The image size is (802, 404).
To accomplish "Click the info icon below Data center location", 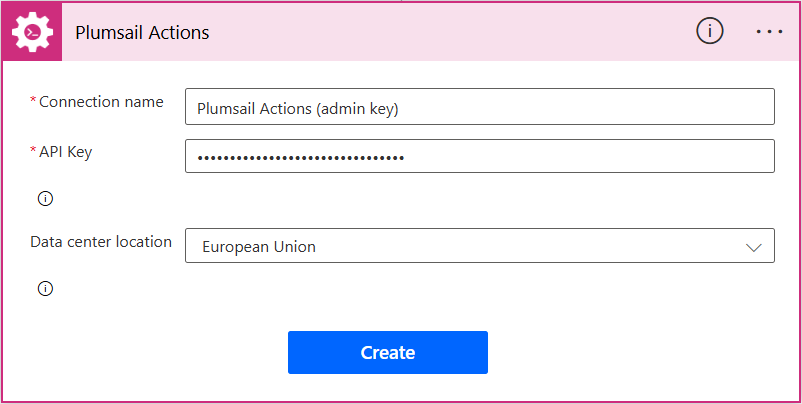I will [x=45, y=289].
